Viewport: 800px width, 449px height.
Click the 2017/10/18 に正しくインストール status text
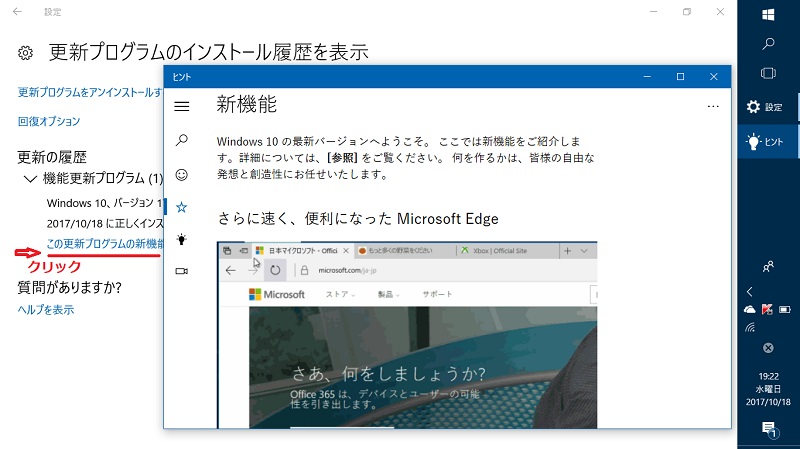point(105,223)
